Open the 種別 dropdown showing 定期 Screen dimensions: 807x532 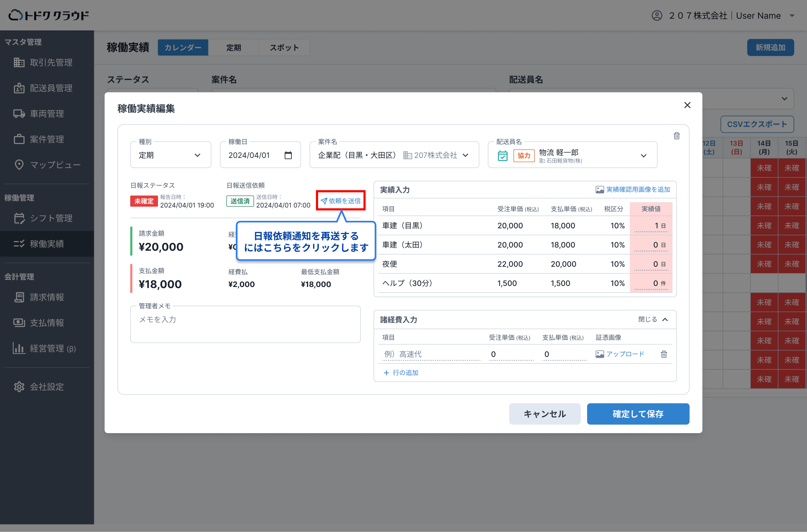point(171,155)
